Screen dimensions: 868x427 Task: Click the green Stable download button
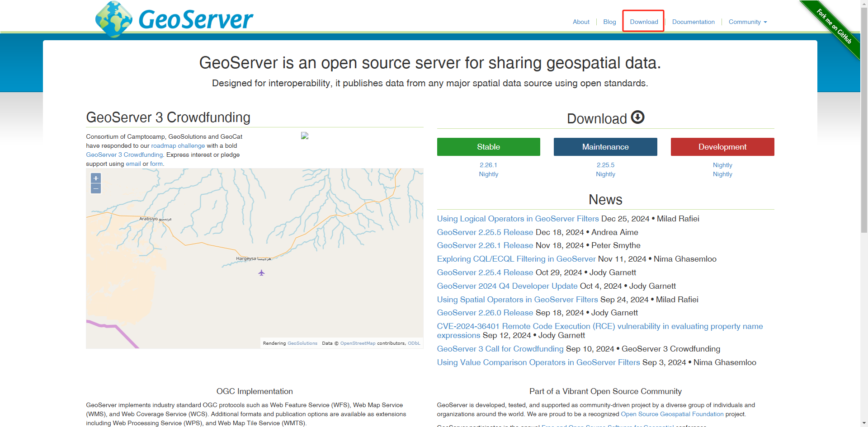click(489, 147)
